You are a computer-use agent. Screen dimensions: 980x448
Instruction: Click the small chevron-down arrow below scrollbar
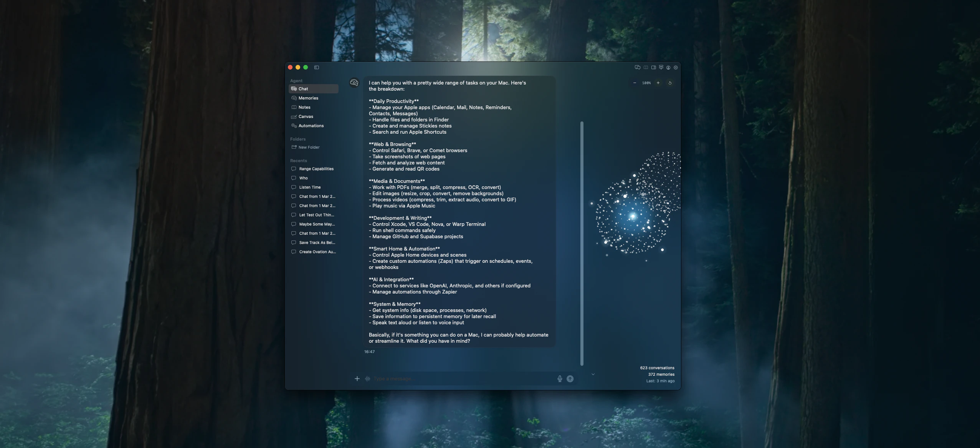(x=593, y=374)
